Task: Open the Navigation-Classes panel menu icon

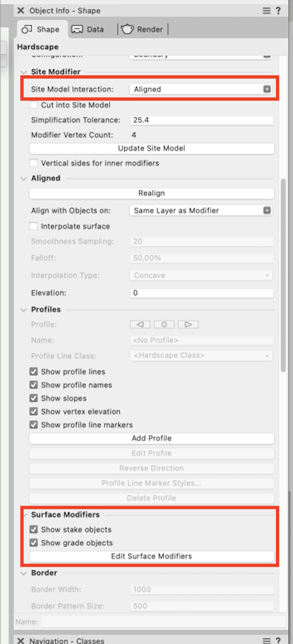Action: (x=267, y=640)
